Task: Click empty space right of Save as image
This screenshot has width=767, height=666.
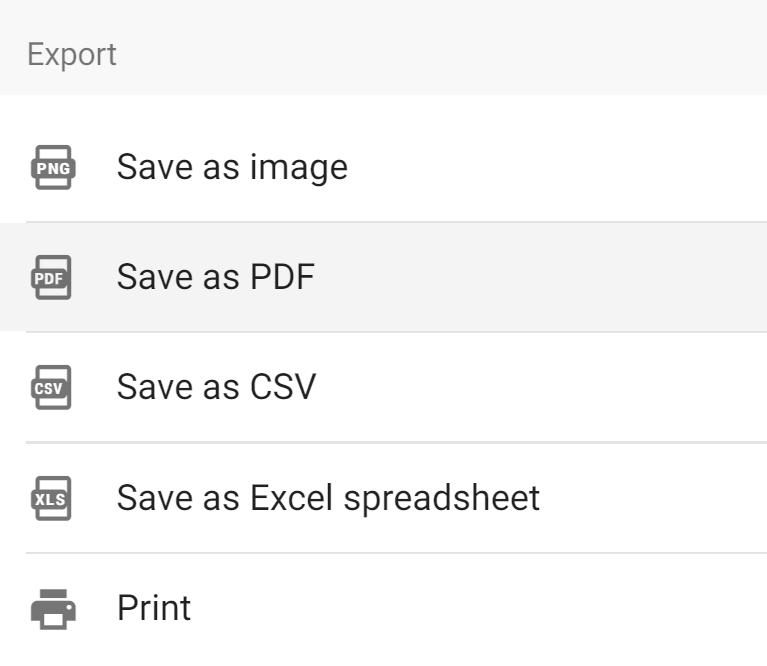Action: [x=558, y=167]
